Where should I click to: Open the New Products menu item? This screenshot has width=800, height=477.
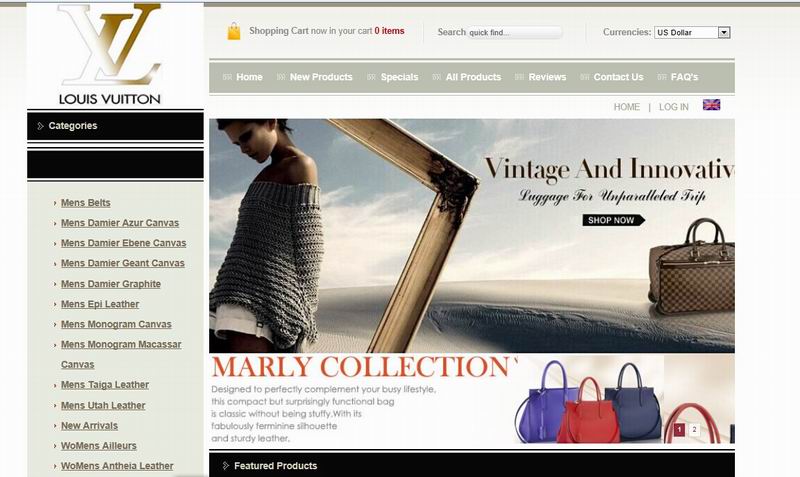click(320, 77)
